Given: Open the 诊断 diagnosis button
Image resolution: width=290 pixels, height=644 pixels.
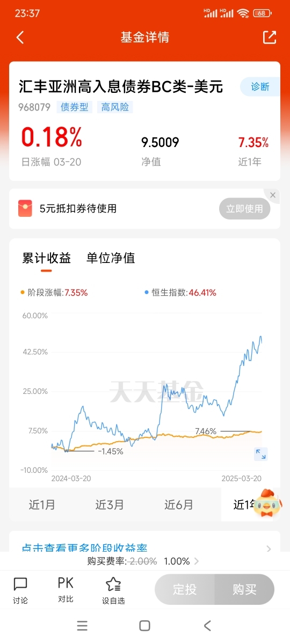Looking at the screenshot, I should tap(260, 86).
